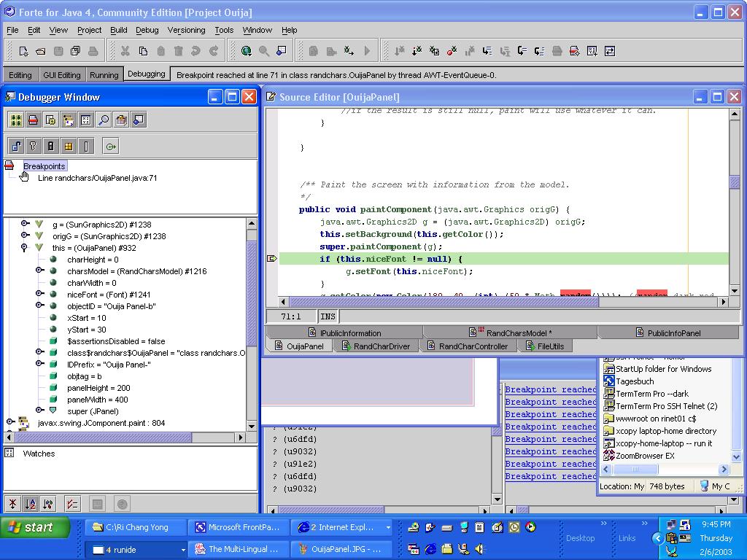The height and width of the screenshot is (560, 747).
Task: Expand the niceFont = (Font) node
Action: (x=39, y=295)
